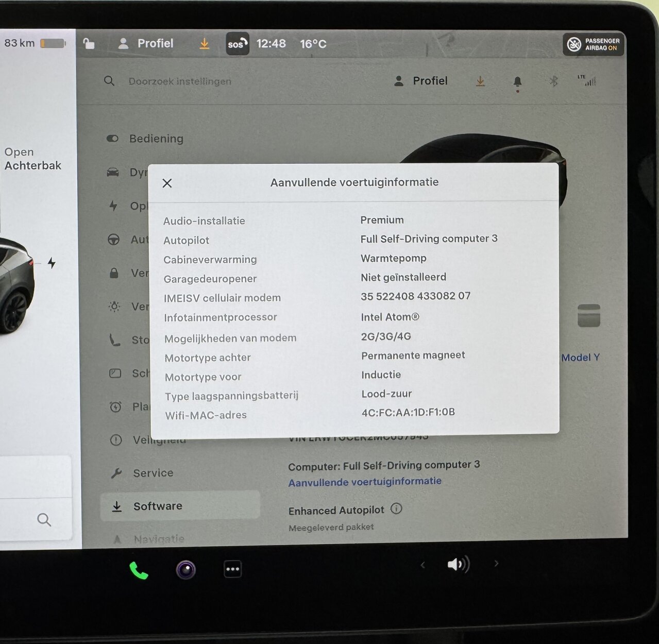Tap the green phone icon
The width and height of the screenshot is (659, 644).
[x=139, y=570]
